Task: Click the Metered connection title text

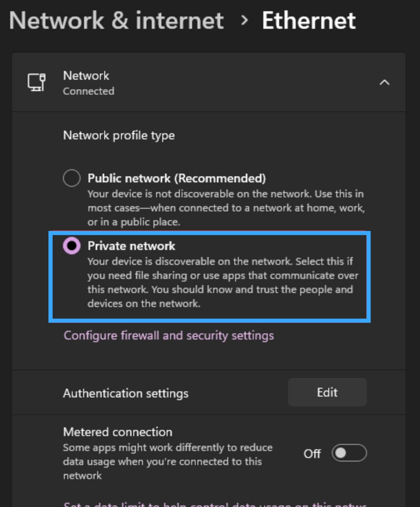Action: [x=118, y=432]
